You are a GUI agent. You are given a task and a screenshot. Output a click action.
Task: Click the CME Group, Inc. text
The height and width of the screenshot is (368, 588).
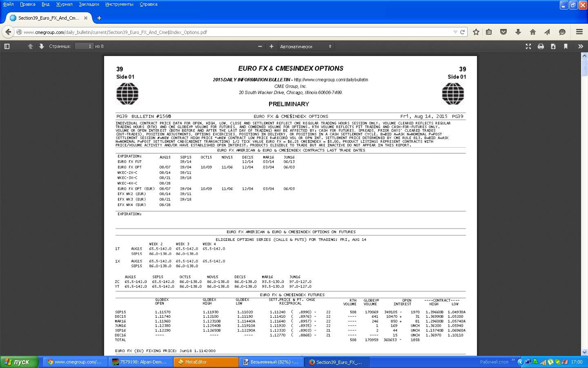tap(290, 86)
